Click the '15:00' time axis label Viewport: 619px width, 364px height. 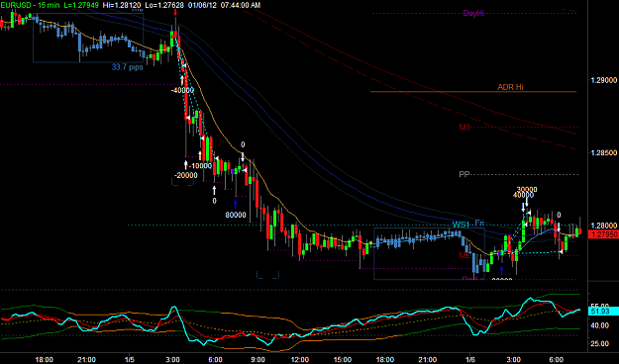(x=343, y=360)
